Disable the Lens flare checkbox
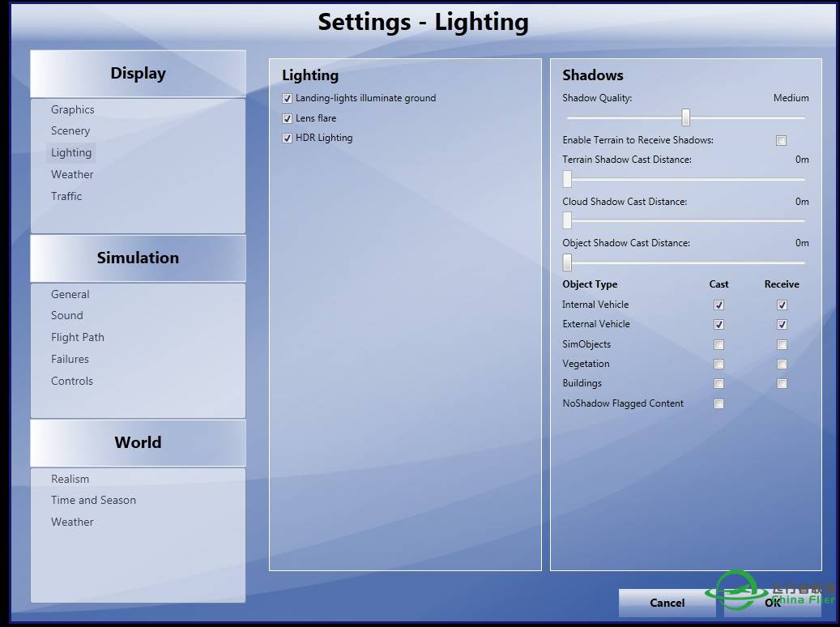The image size is (840, 627). (287, 118)
